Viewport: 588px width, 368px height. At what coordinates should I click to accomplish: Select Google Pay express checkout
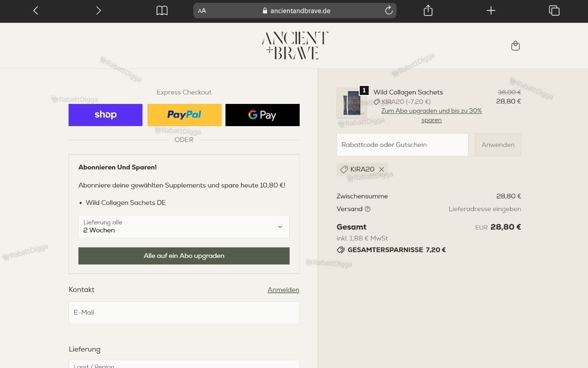[262, 115]
